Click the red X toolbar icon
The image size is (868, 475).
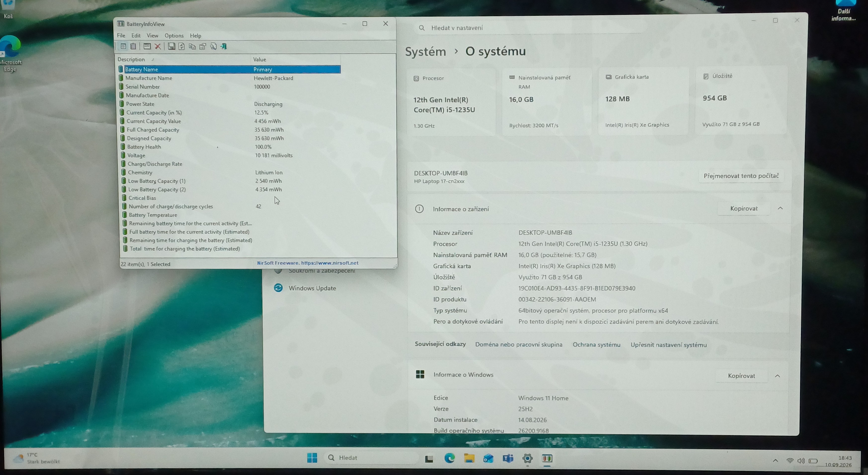pyautogui.click(x=158, y=46)
